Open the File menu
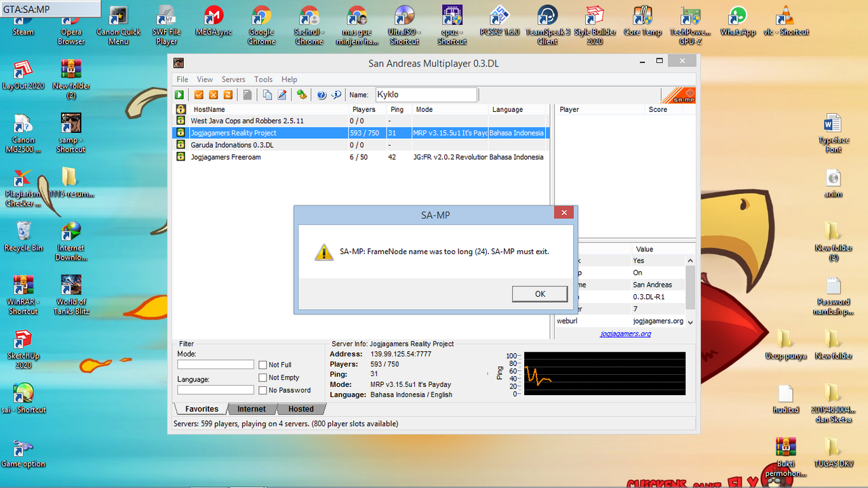 click(x=182, y=79)
